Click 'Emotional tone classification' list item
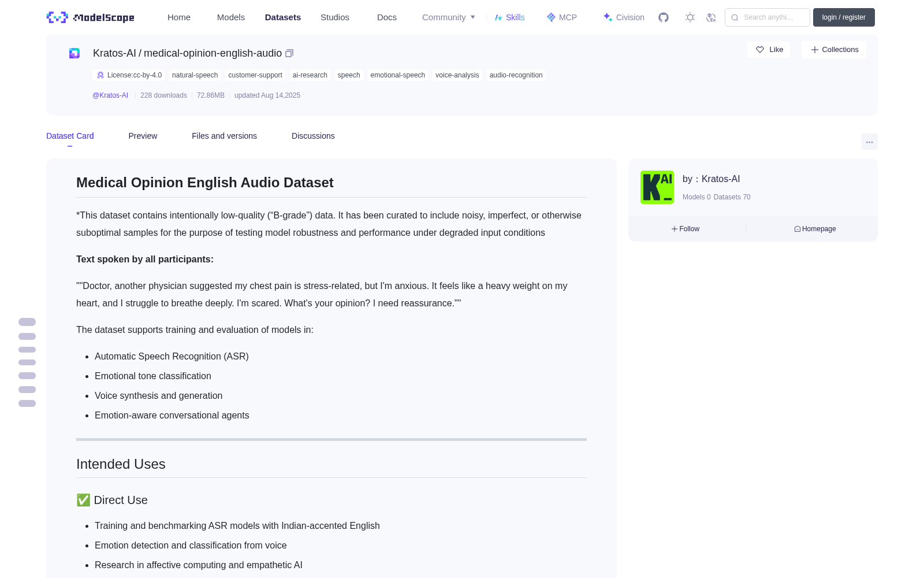This screenshot has height=578, width=924. click(x=153, y=376)
